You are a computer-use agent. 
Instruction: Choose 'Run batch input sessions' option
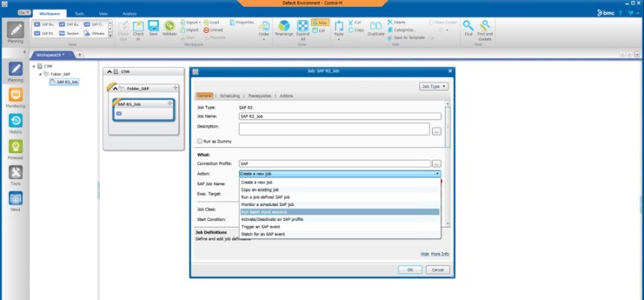click(340, 212)
